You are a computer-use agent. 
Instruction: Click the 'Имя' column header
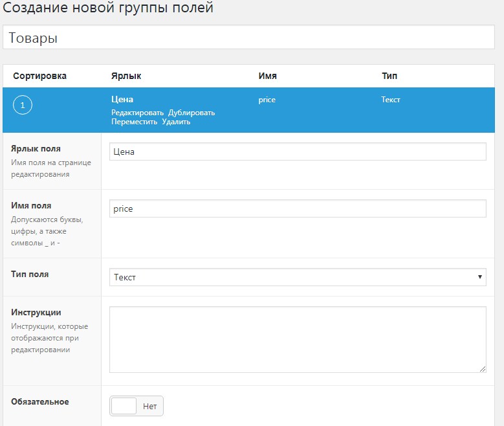(267, 76)
